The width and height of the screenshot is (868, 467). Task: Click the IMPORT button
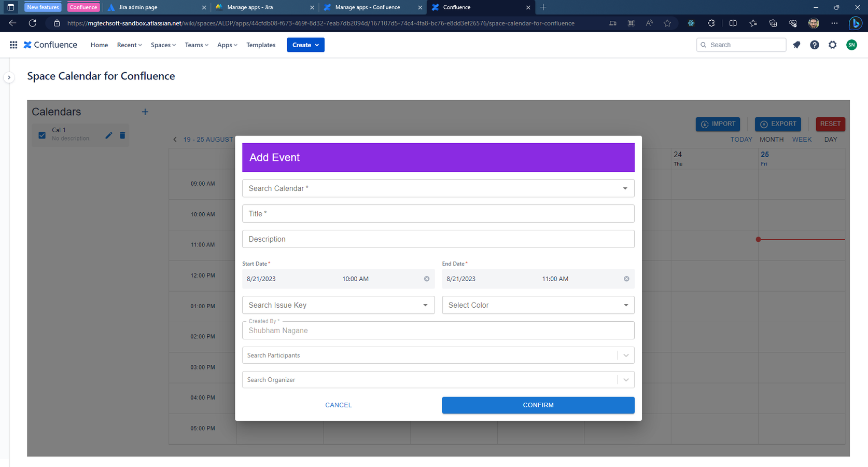pos(718,124)
